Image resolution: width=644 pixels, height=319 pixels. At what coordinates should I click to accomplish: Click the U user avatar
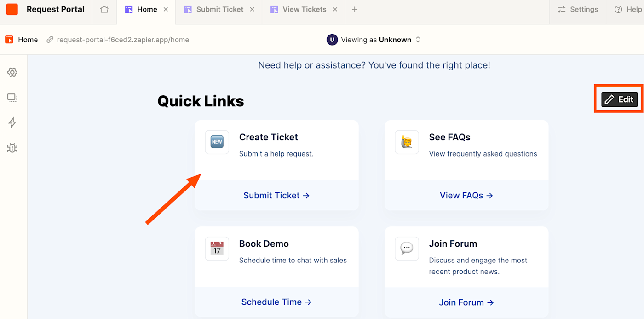[332, 40]
